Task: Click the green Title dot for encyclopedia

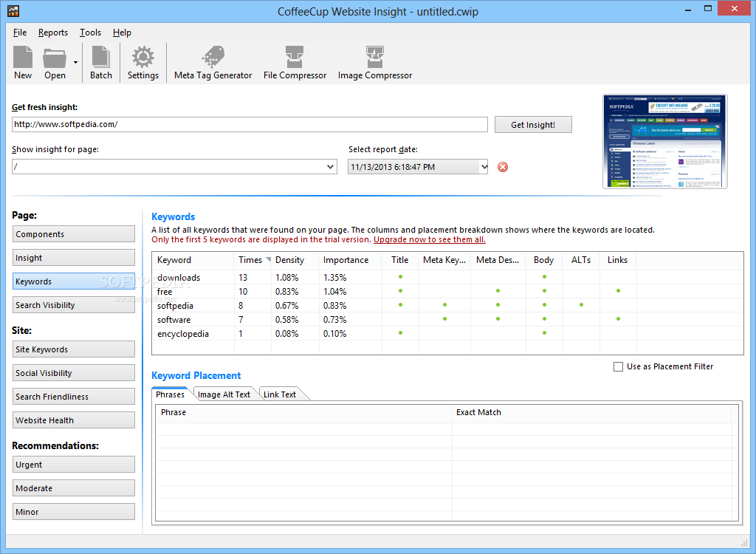Action: point(400,333)
